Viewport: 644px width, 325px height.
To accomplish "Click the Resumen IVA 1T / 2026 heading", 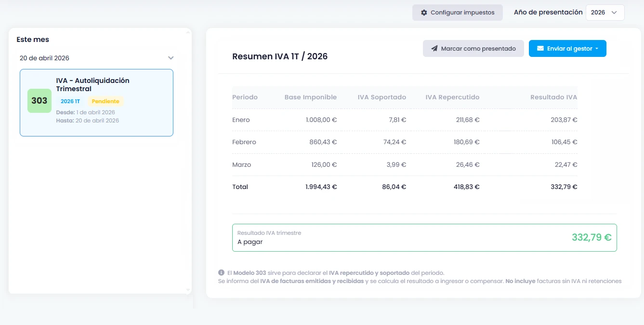I will point(280,56).
